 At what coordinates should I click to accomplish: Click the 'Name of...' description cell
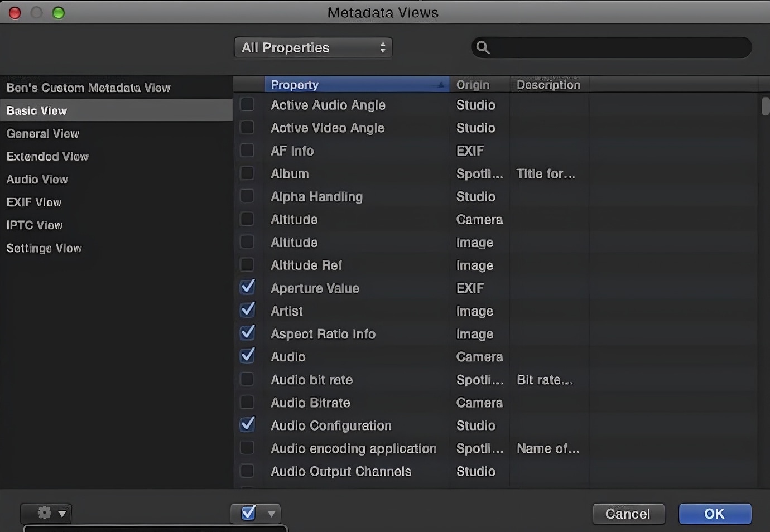tap(548, 448)
